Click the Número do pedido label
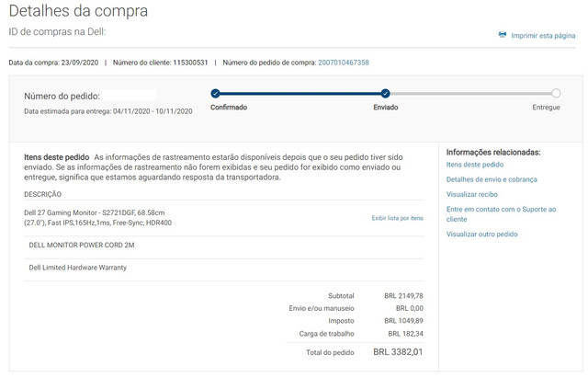The image size is (588, 378). click(x=62, y=96)
